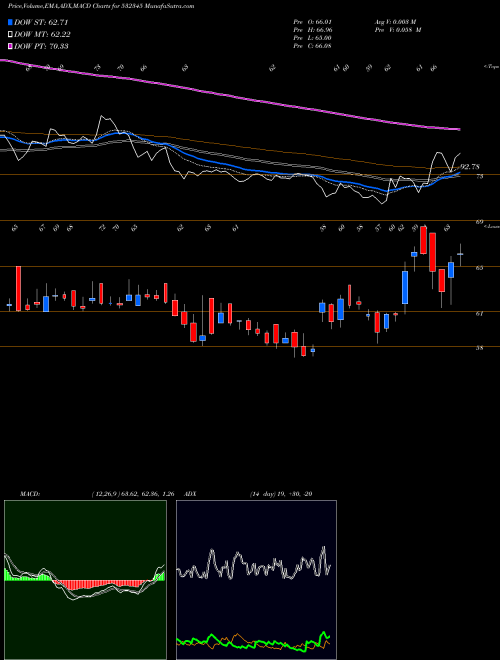
Task: Click the 'Pre L: 65.00' low value
Action: click(313, 38)
